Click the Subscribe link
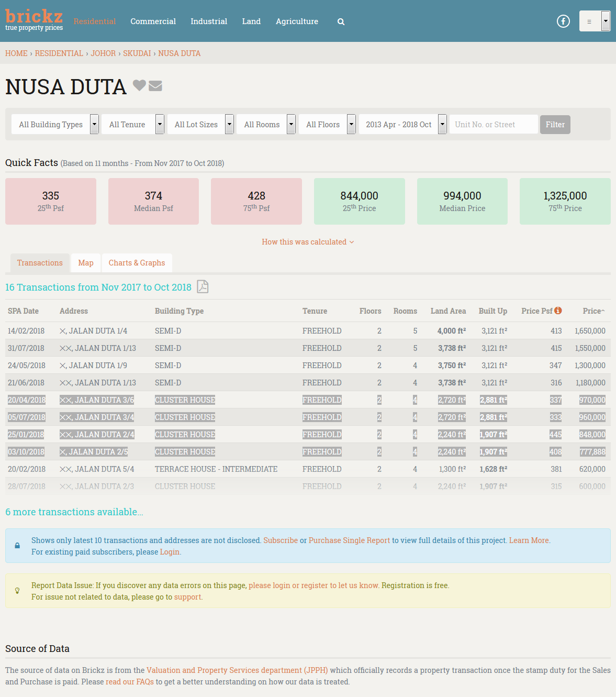 pyautogui.click(x=281, y=540)
